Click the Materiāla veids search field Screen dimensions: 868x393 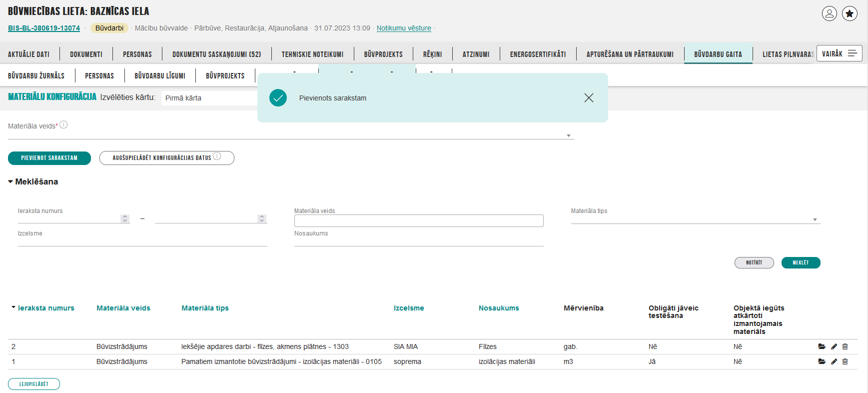coord(419,221)
